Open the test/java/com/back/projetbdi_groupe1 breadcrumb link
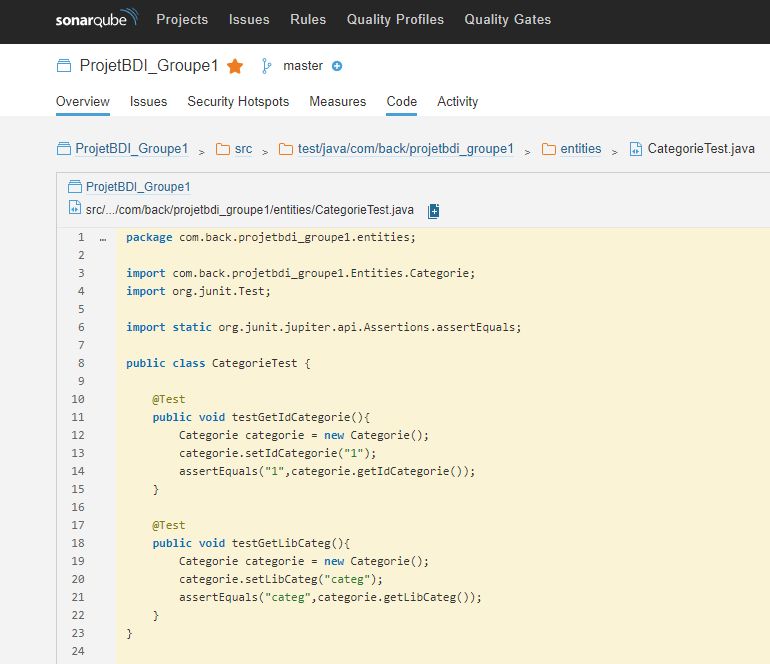 click(x=406, y=149)
